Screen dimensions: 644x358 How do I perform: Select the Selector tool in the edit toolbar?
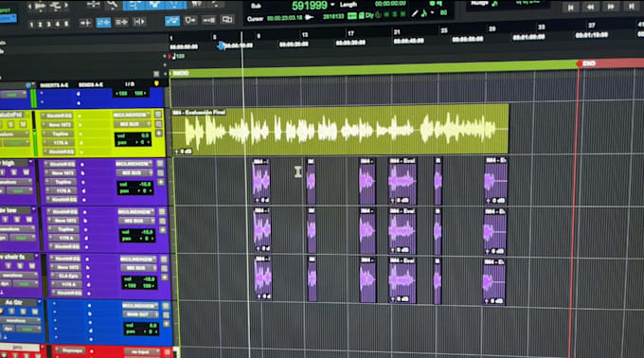click(154, 5)
